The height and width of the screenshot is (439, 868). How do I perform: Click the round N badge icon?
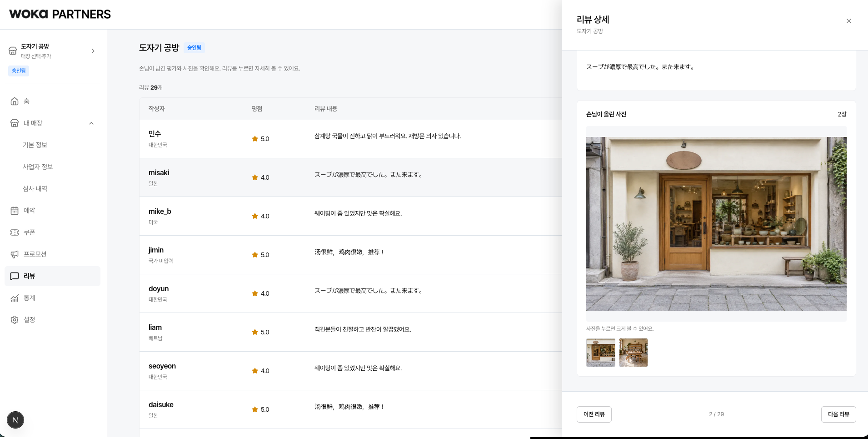[x=15, y=420]
